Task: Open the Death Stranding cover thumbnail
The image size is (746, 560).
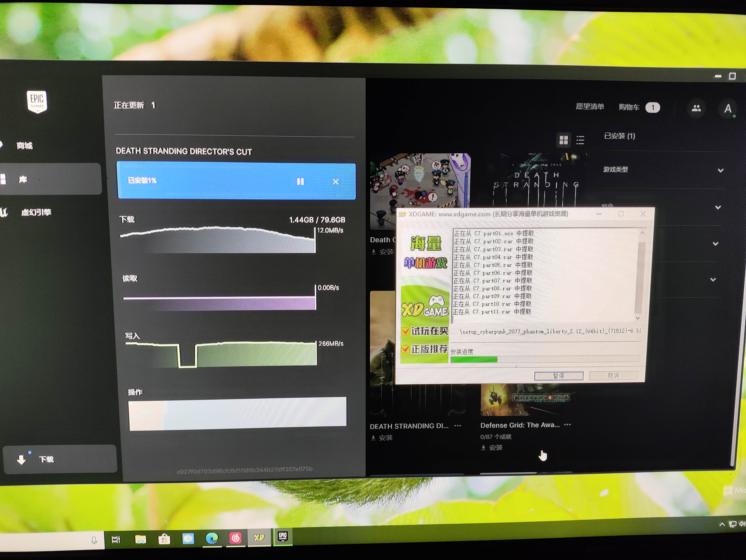Action: point(536,180)
